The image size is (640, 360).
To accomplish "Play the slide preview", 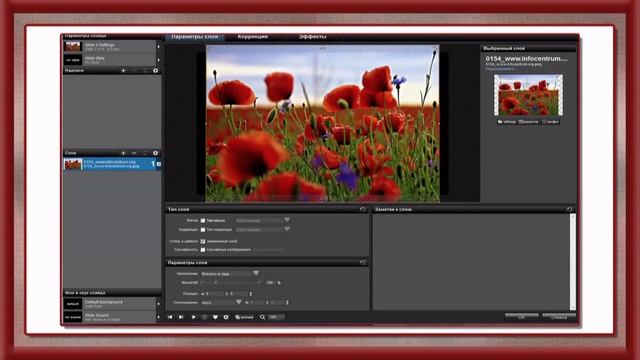I will (x=193, y=317).
